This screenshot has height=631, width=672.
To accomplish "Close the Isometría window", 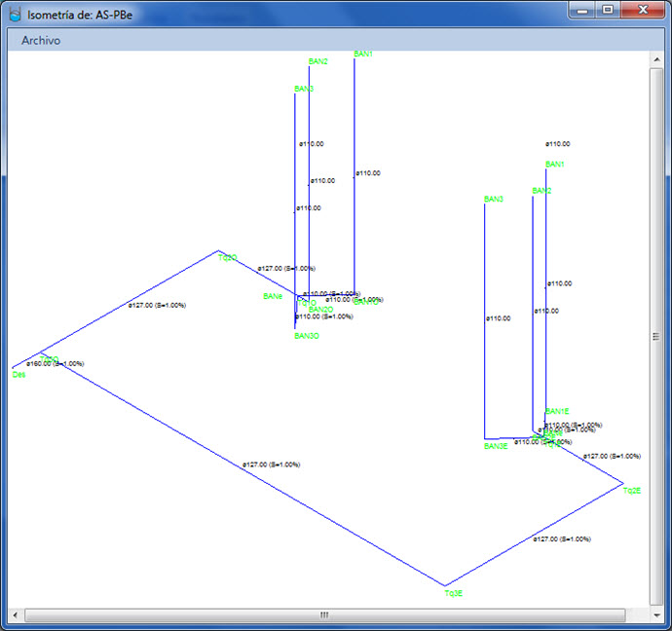I will (641, 10).
